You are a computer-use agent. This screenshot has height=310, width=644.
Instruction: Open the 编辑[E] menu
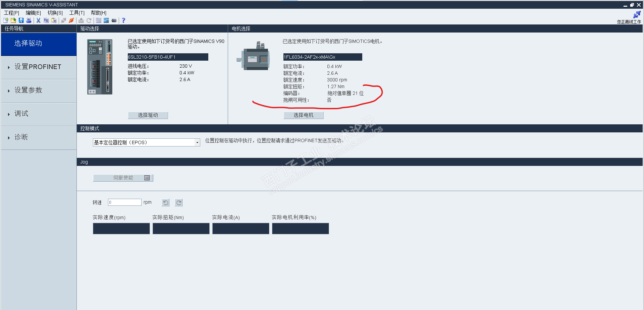(x=33, y=13)
